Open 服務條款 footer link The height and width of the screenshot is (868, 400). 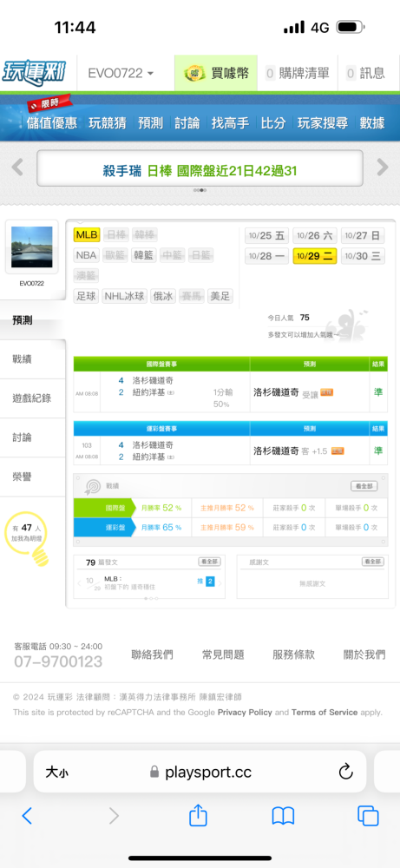click(x=294, y=654)
